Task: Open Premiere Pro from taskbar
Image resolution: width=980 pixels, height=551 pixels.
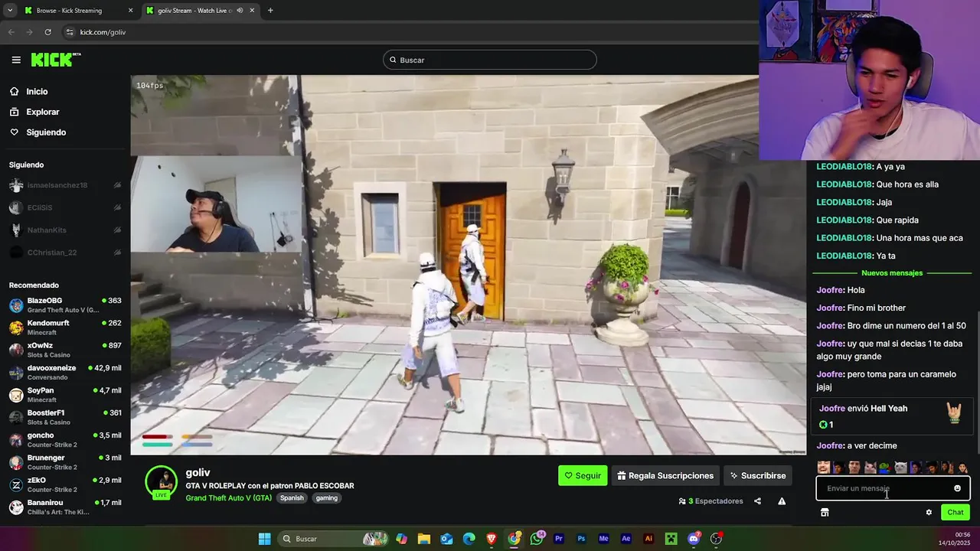Action: coord(559,539)
